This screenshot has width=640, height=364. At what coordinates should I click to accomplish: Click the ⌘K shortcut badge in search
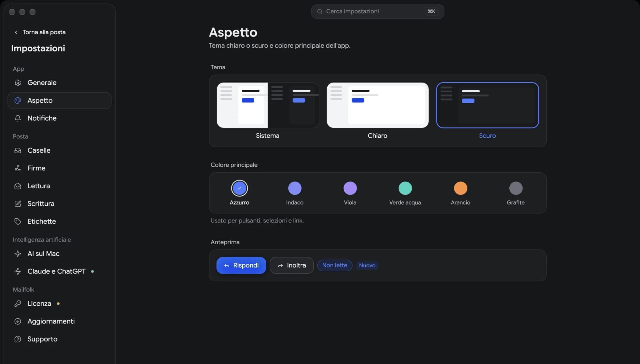431,12
